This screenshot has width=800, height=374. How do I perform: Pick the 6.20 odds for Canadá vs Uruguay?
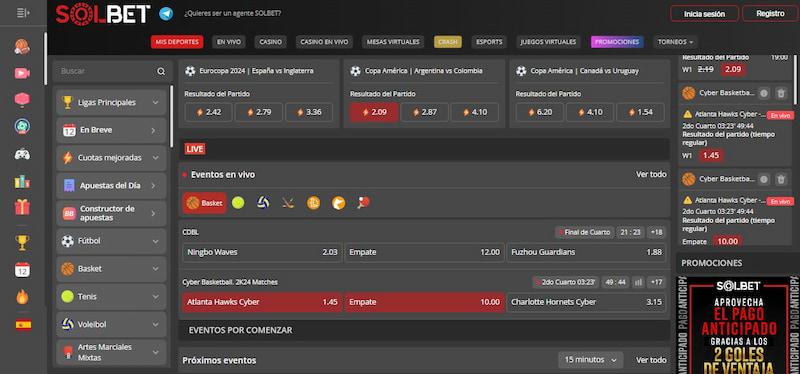click(540, 112)
